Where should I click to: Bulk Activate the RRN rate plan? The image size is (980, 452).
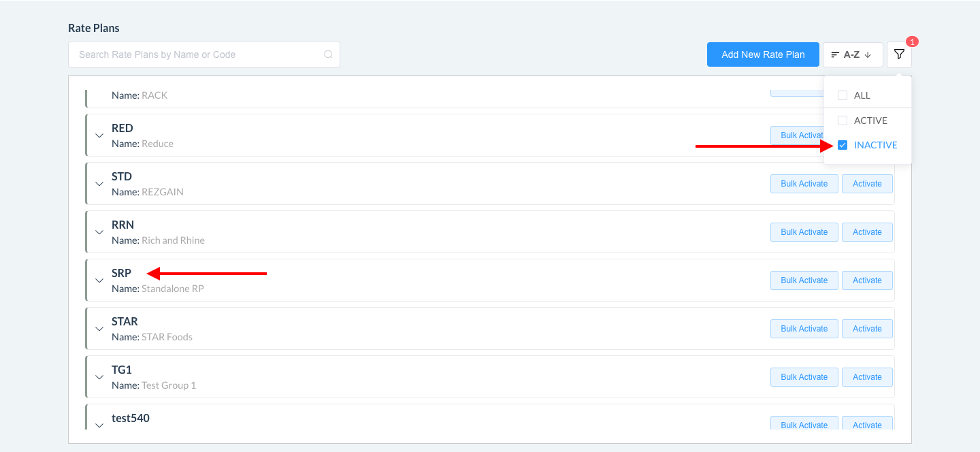[804, 232]
